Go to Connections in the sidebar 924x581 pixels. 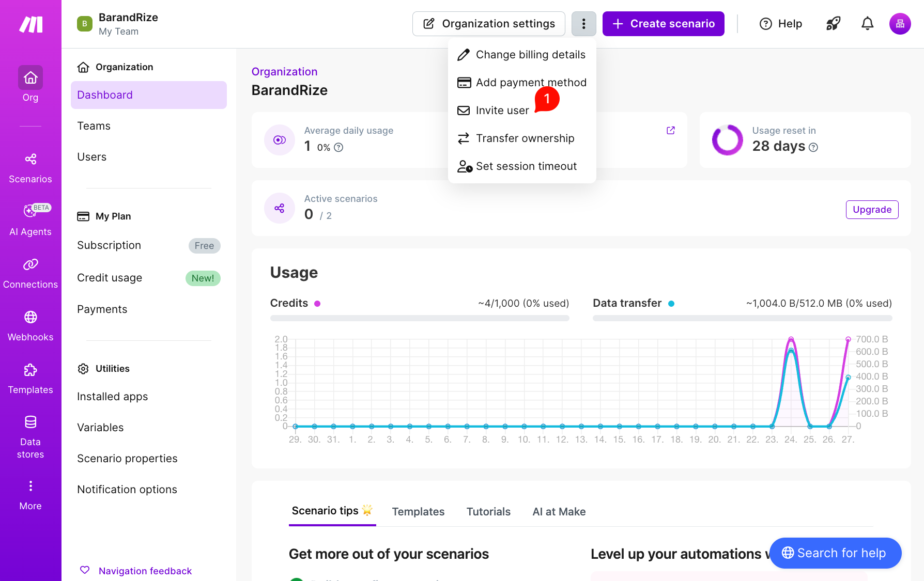tap(30, 273)
